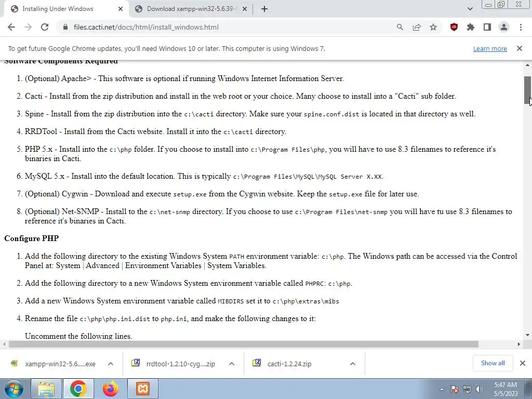Viewport: 532px width, 399px height.
Task: Expand the tab search dropdown arrow
Action: [x=470, y=9]
